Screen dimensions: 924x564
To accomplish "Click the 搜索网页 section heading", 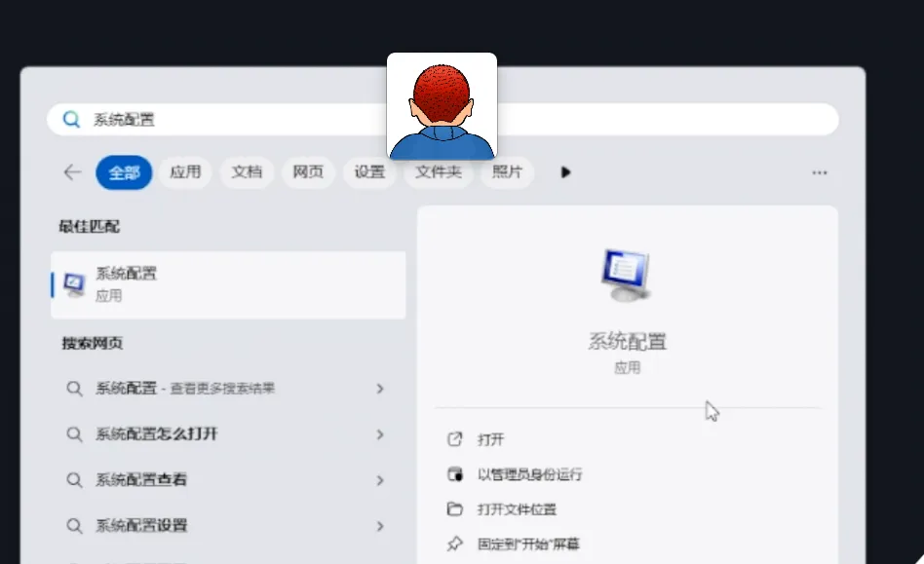I will tap(93, 343).
